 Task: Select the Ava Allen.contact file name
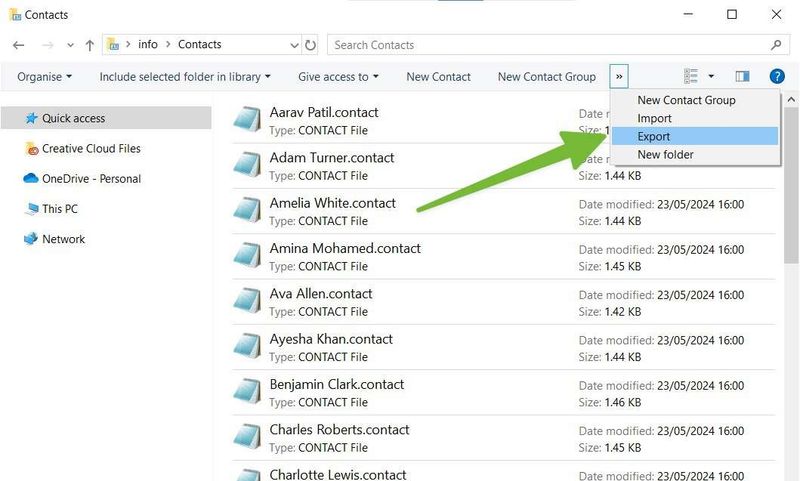click(321, 294)
